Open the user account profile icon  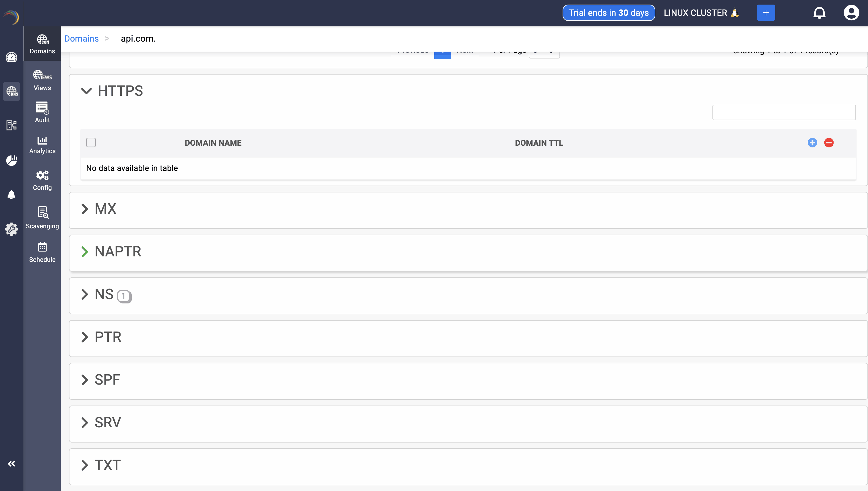851,13
